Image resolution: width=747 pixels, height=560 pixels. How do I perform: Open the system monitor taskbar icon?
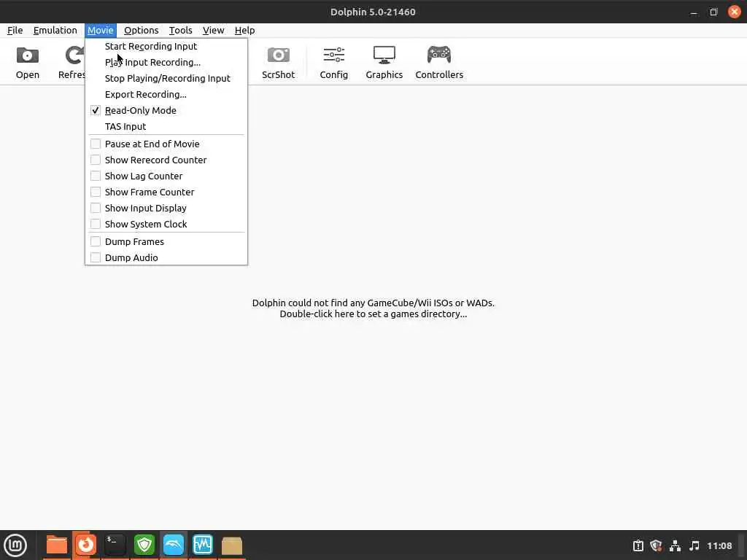point(203,545)
